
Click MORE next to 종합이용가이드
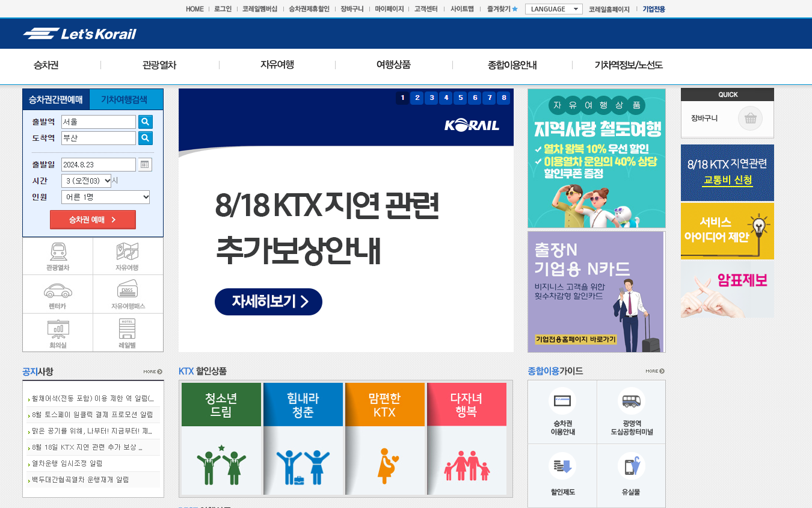pos(655,371)
